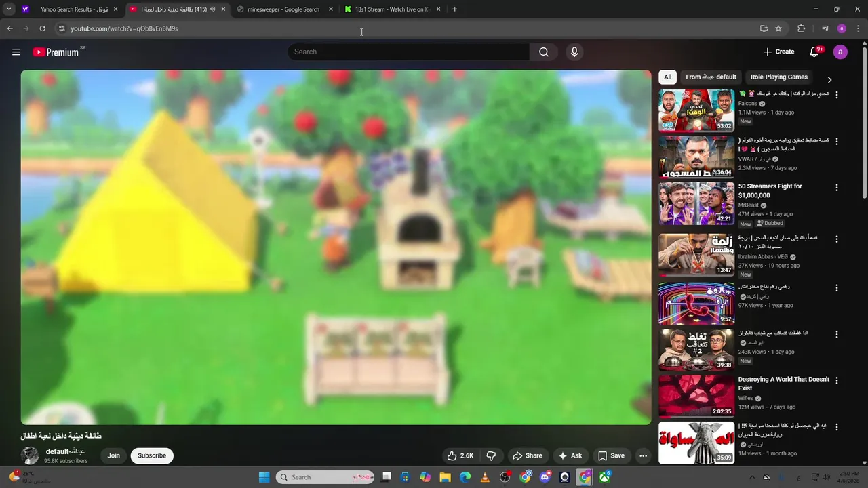Screen dimensions: 868x488
Task: Click the YouTube search magnifier button
Action: 544,52
